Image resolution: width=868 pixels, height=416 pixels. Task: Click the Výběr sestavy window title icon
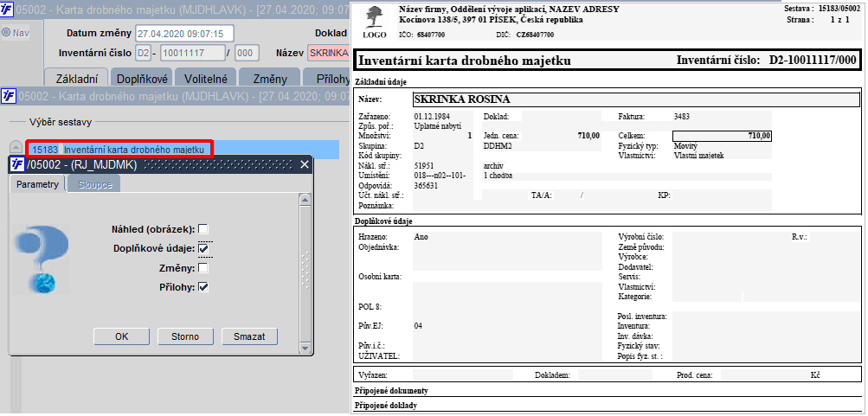9,96
